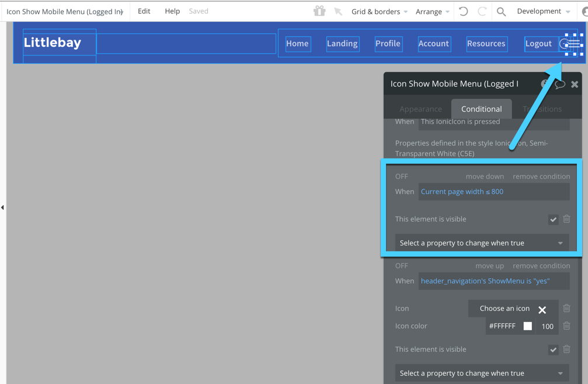Undo the last change
The height and width of the screenshot is (384, 588).
click(x=463, y=11)
